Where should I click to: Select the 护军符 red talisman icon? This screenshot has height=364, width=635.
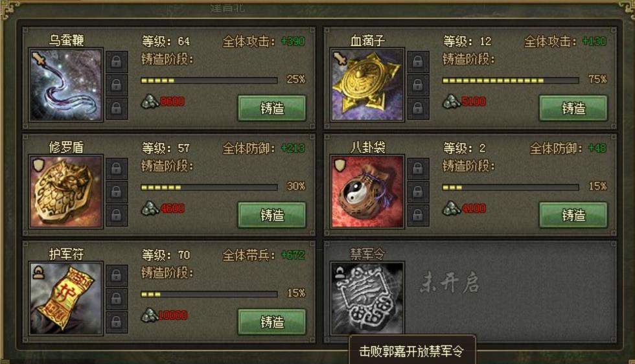pos(66,299)
